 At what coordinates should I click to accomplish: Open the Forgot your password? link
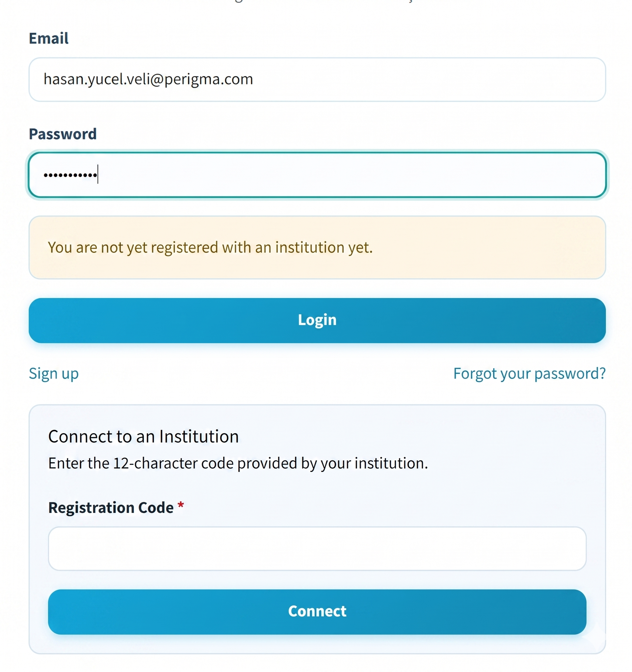pyautogui.click(x=529, y=374)
